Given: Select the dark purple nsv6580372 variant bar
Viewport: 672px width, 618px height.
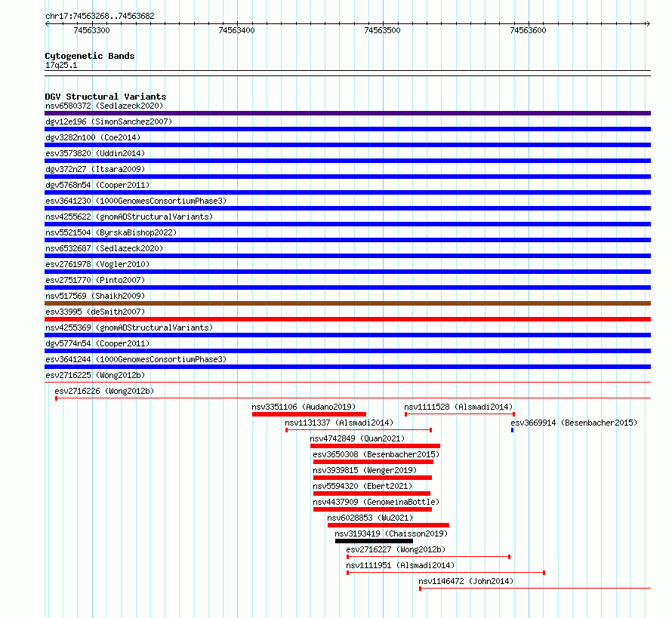Looking at the screenshot, I should (x=347, y=113).
